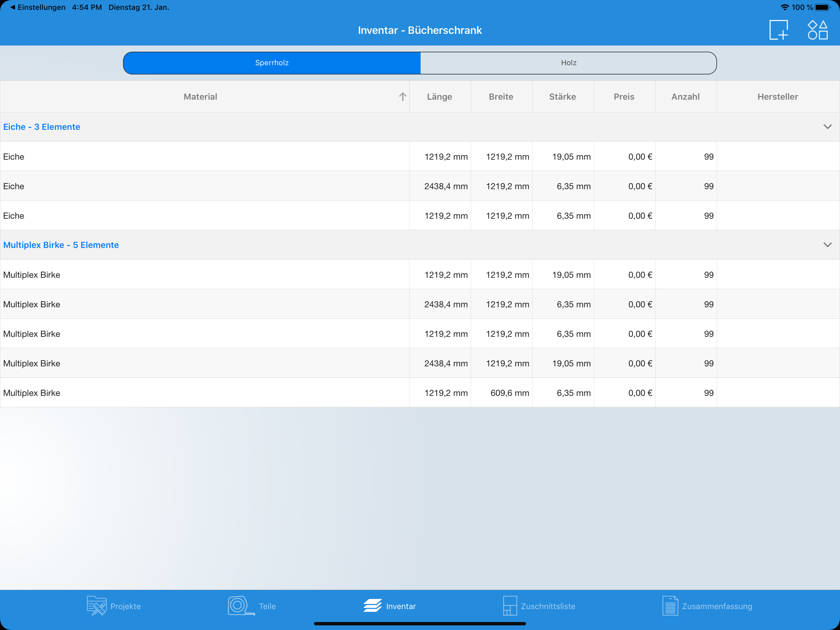This screenshot has width=840, height=630.
Task: Go to Teile tape measure tab
Action: tap(241, 606)
